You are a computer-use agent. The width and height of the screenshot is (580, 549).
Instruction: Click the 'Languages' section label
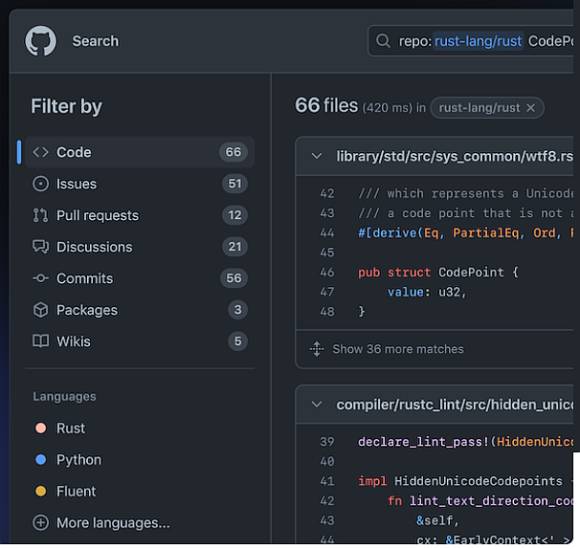[x=64, y=396]
